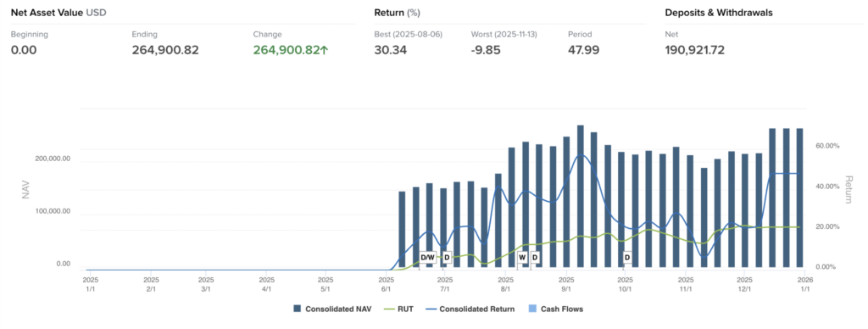Image resolution: width=868 pixels, height=329 pixels.
Task: Click the 2025 3/1 date axis label
Action: (x=206, y=285)
